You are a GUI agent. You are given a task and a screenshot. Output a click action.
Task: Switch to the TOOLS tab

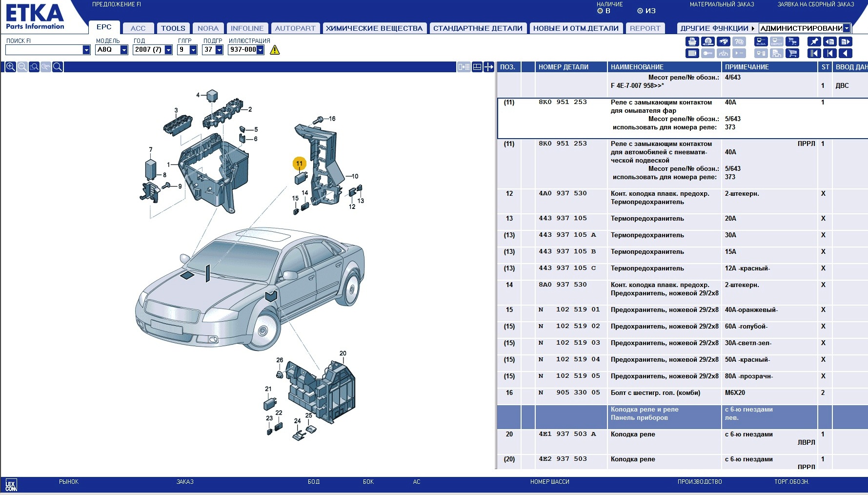pos(173,28)
